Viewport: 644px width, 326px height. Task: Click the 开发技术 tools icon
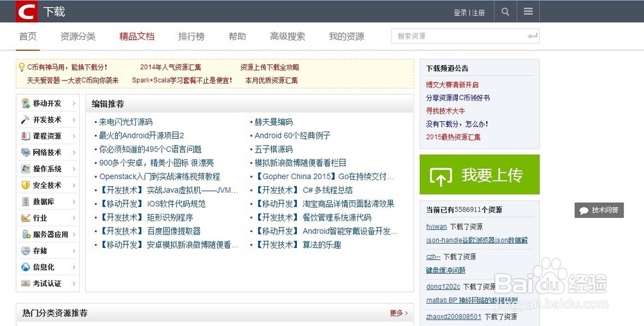26,120
